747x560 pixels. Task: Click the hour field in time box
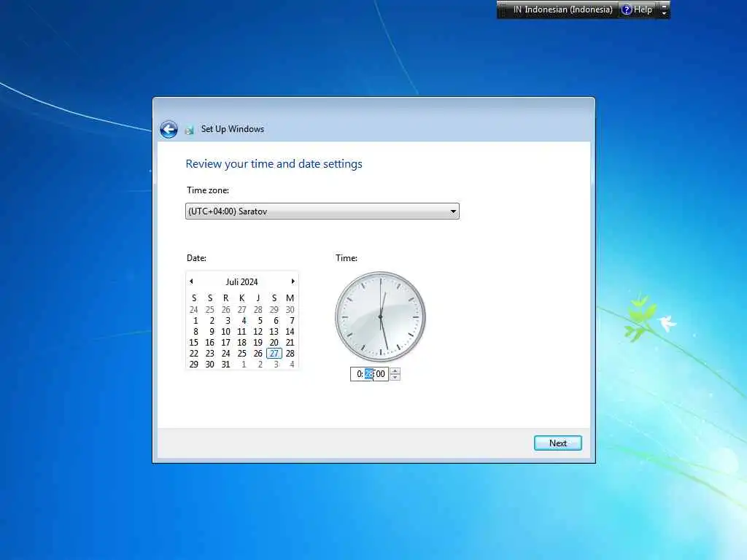pos(360,374)
